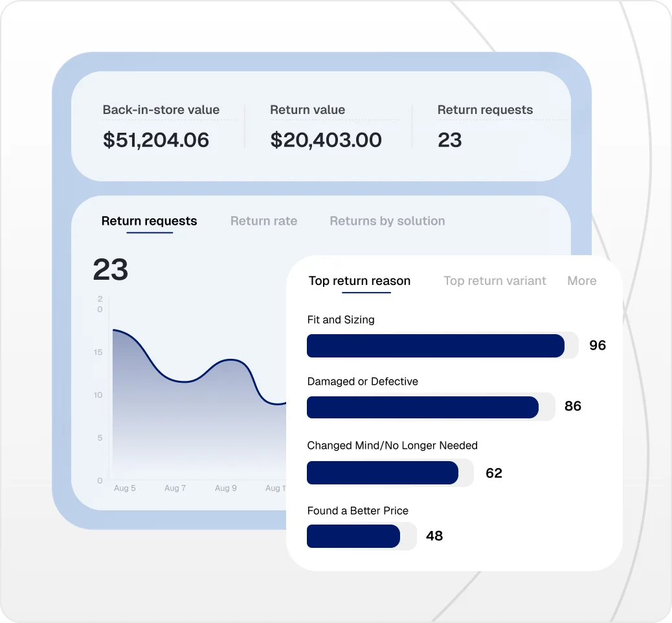Click the 5 y-axis label

coord(100,438)
